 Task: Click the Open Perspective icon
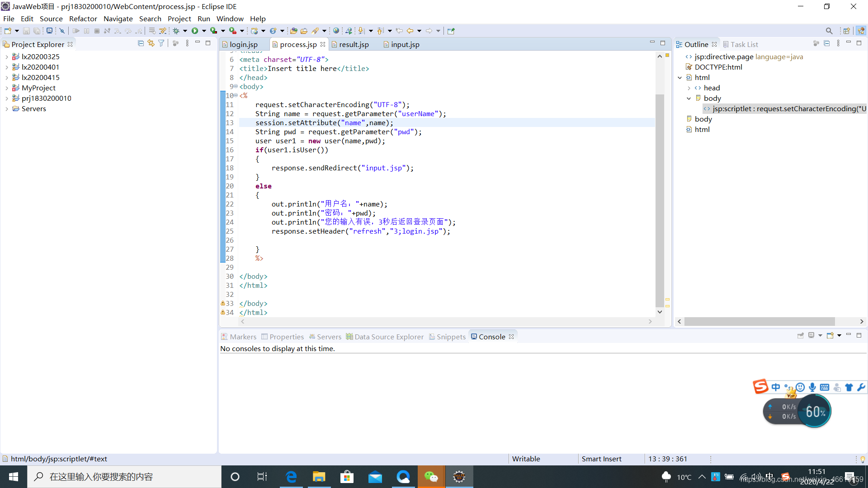846,31
